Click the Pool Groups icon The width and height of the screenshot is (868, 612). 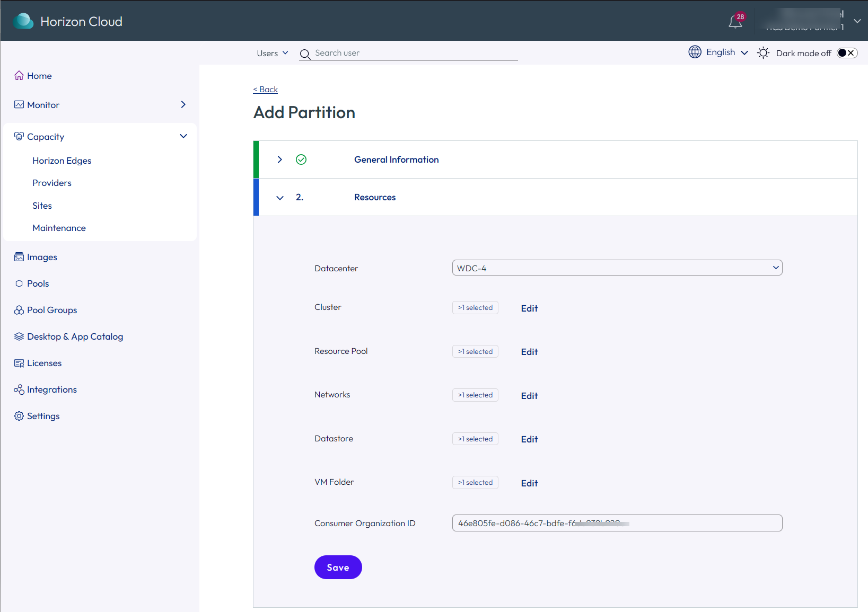[x=19, y=310]
